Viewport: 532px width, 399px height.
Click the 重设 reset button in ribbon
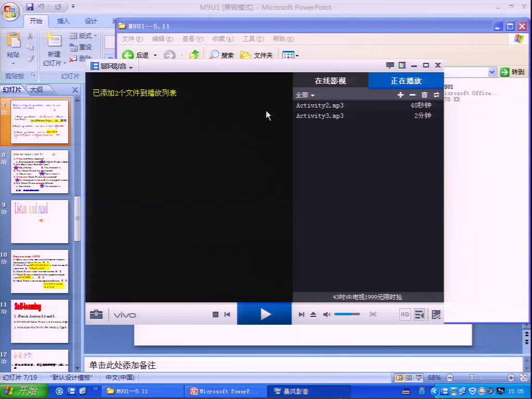coord(81,47)
